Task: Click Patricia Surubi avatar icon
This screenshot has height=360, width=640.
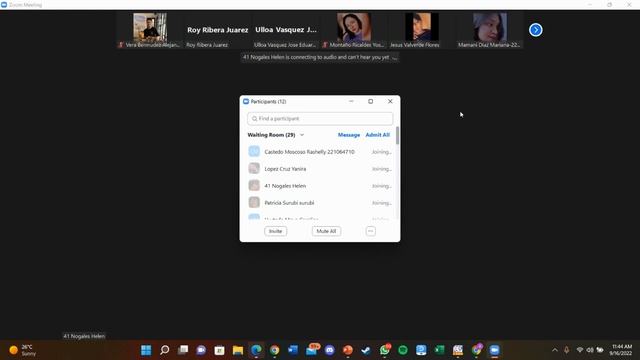Action: point(254,202)
